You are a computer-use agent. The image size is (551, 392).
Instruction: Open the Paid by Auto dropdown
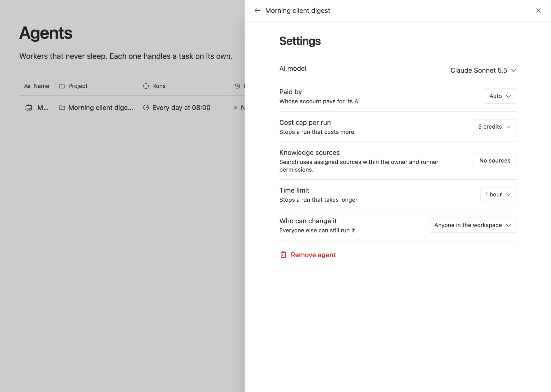click(500, 96)
